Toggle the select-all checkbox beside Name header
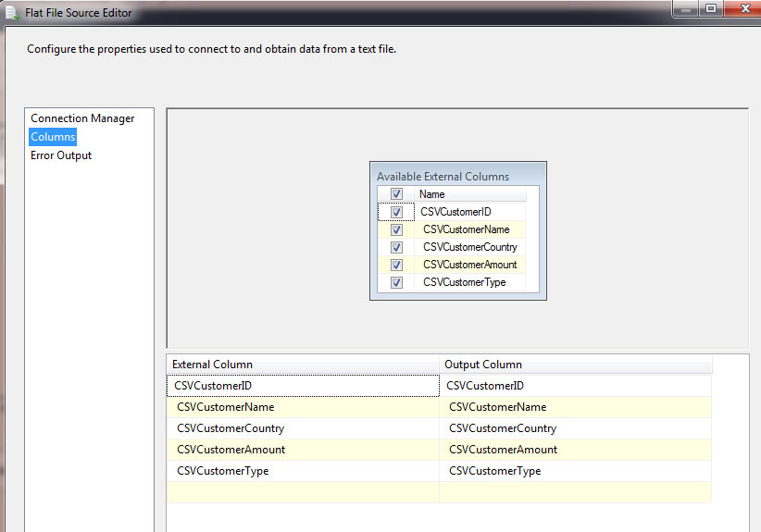Image resolution: width=761 pixels, height=532 pixels. [396, 194]
